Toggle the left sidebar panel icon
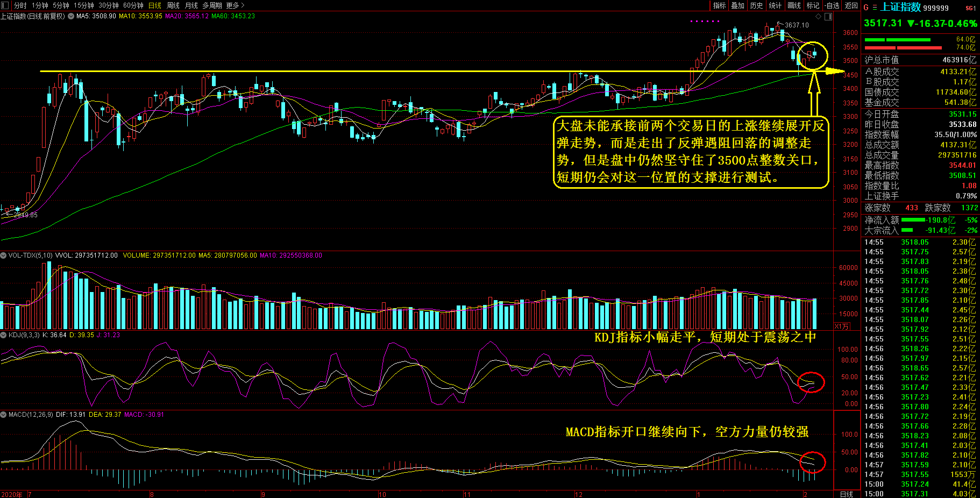 pyautogui.click(x=5, y=5)
